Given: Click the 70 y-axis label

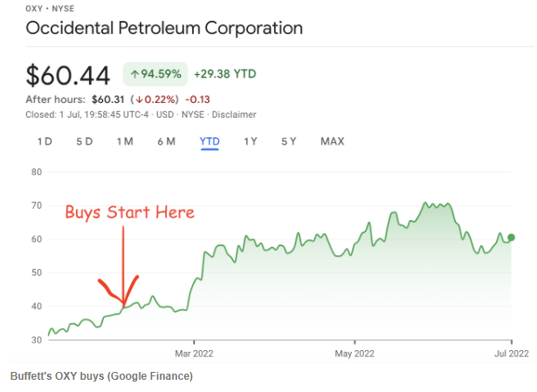Looking at the screenshot, I should (x=37, y=205).
